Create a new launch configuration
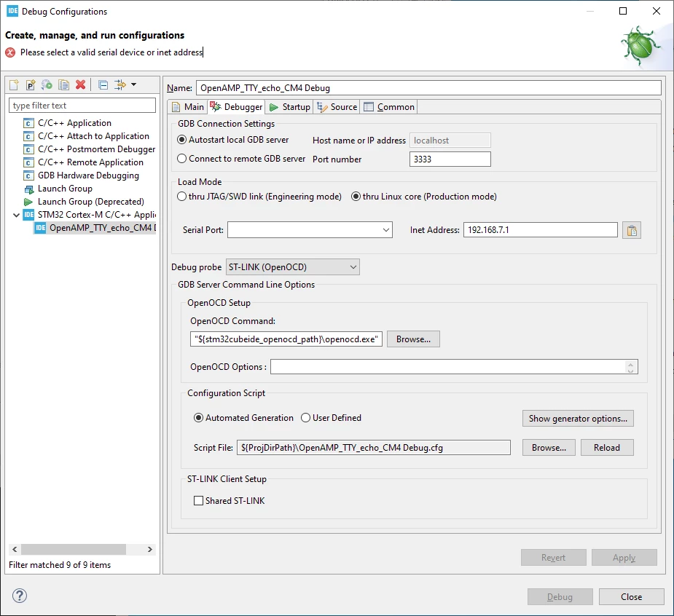 14,84
